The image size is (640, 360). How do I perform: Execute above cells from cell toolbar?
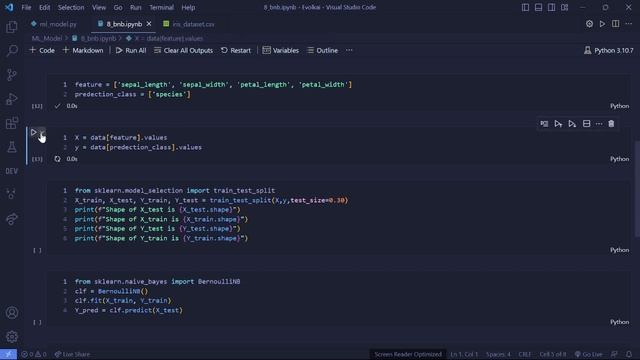coord(558,124)
